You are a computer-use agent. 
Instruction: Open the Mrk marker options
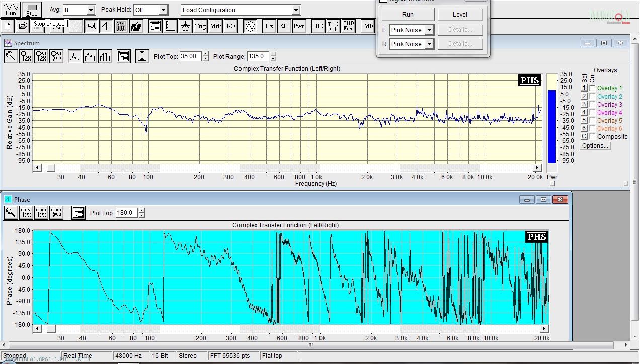click(215, 26)
